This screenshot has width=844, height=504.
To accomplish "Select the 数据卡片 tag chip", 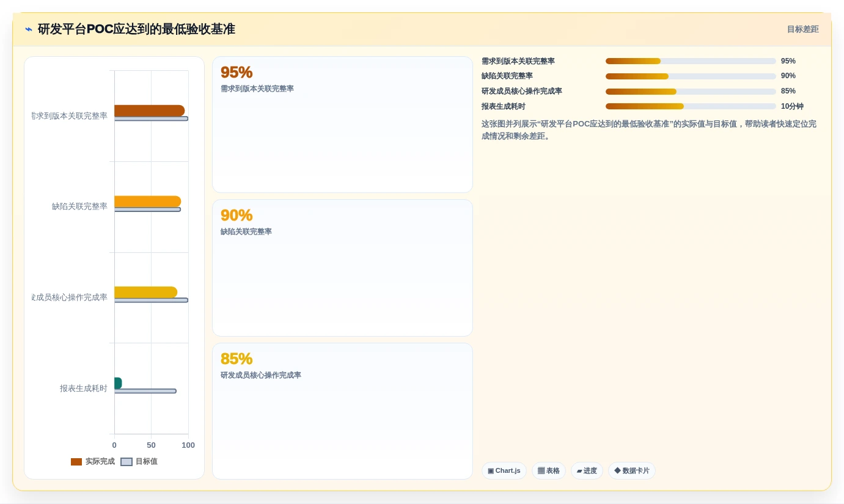I will pos(632,471).
